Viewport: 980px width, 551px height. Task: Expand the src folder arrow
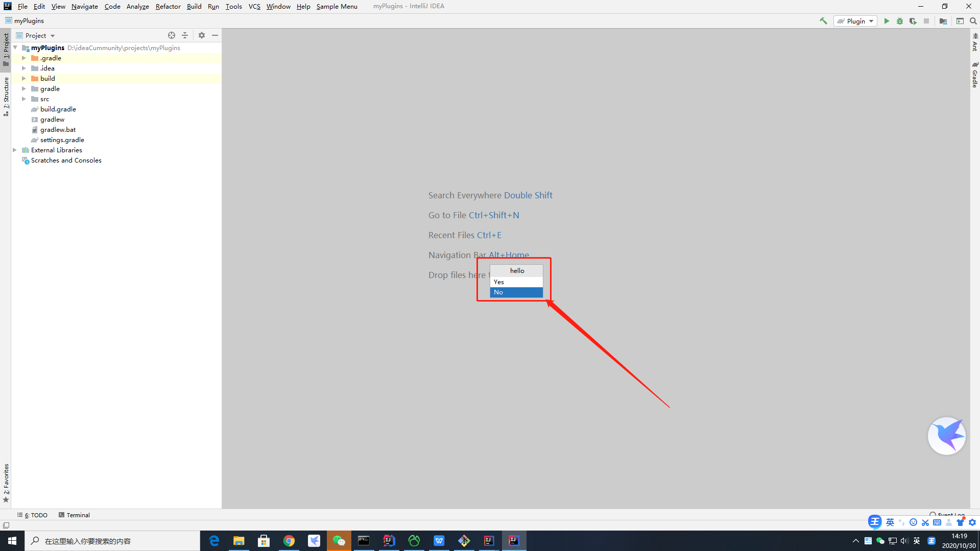point(23,99)
